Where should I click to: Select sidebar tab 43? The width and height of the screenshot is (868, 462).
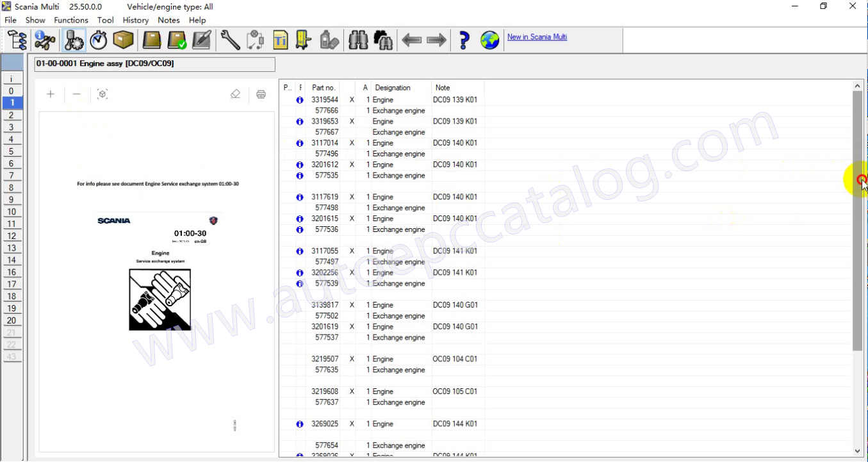(12, 357)
